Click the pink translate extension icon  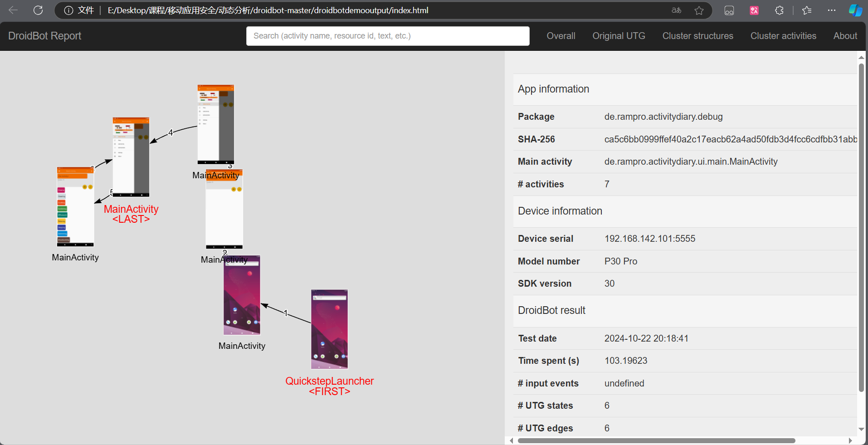(754, 10)
